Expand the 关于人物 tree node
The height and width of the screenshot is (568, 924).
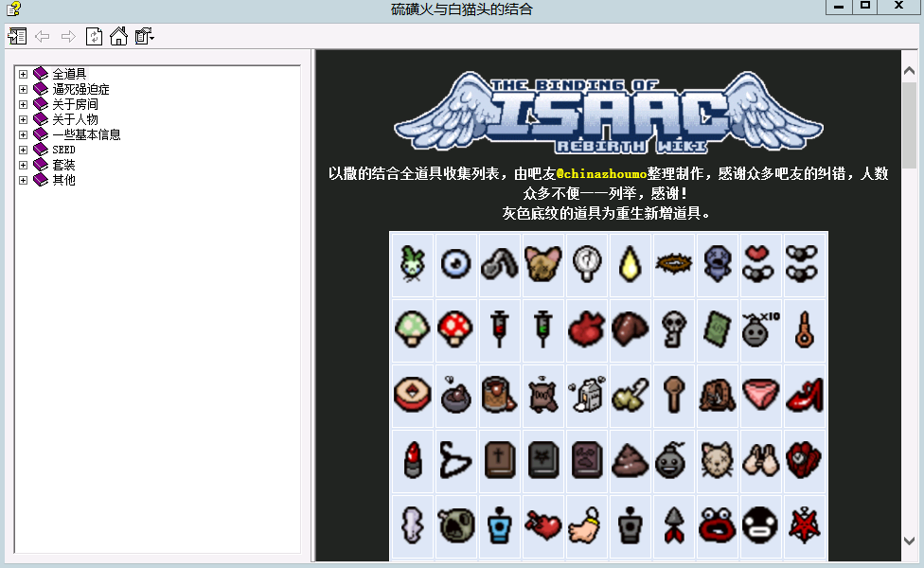(23, 119)
